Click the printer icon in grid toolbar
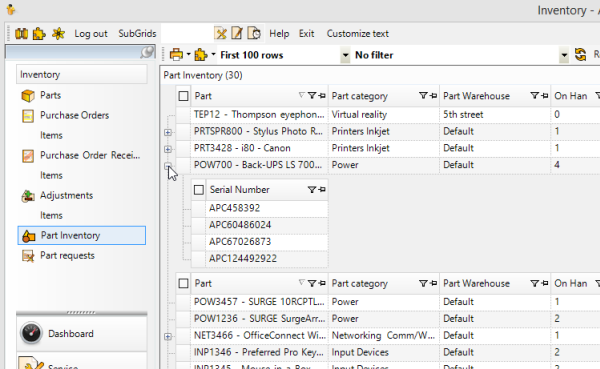 [176, 55]
